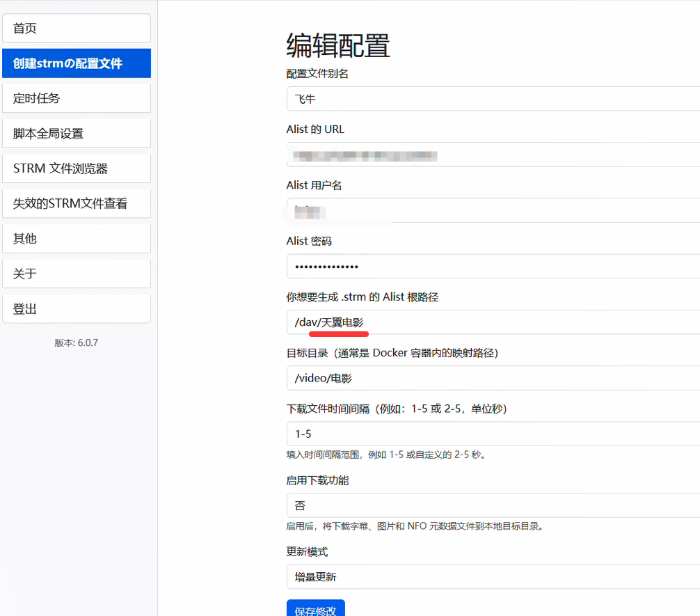View 失效的STRM文件查看 page

[77, 203]
